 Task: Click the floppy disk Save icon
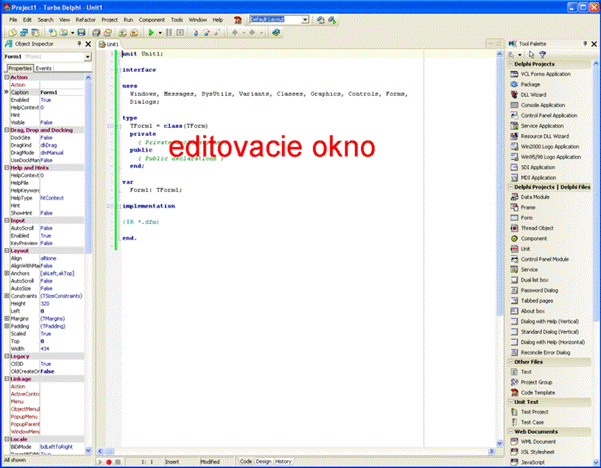(x=81, y=33)
